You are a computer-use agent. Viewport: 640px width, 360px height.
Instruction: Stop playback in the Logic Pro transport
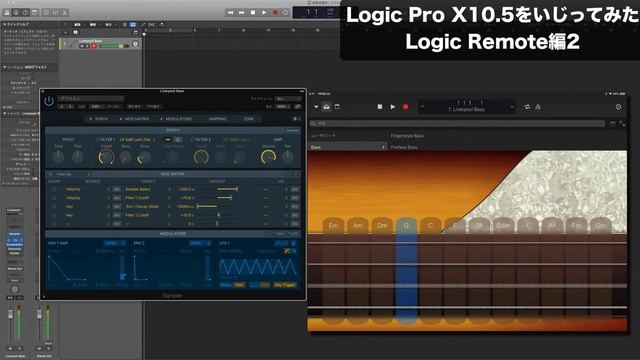click(253, 13)
